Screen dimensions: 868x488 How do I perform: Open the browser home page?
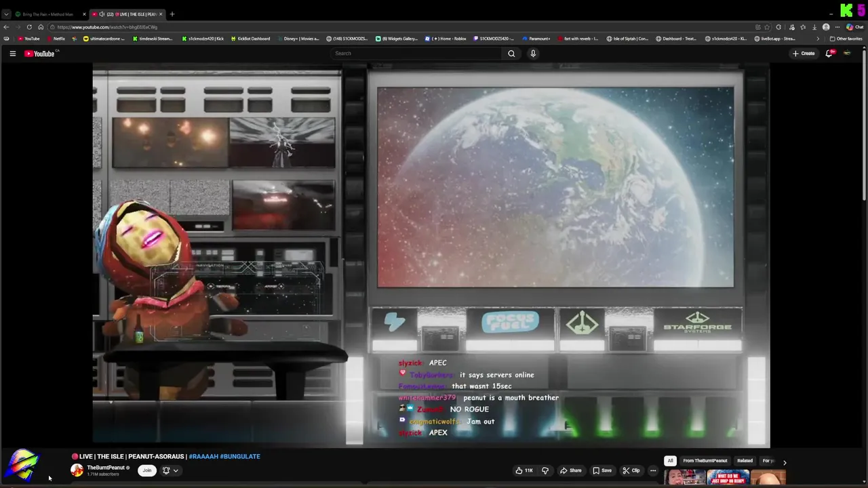point(41,27)
